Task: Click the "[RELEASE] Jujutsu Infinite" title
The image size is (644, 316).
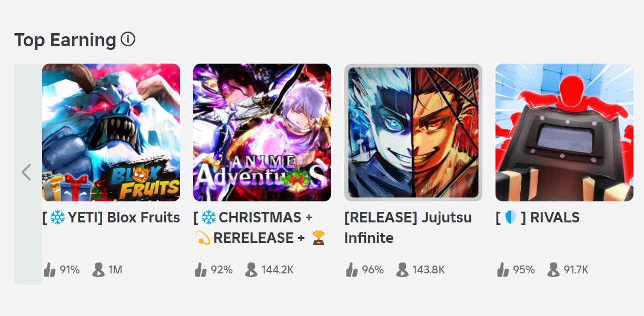Action: [408, 228]
